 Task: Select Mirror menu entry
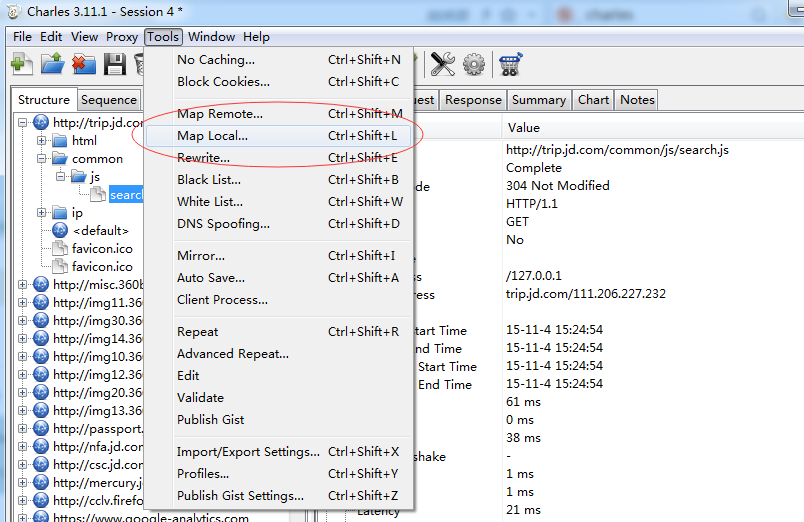click(278, 255)
